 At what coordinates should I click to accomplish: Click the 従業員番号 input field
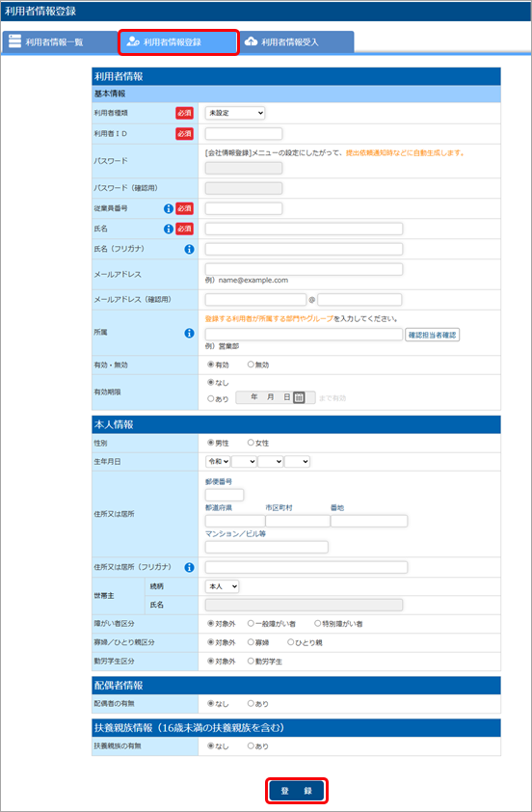(x=244, y=208)
